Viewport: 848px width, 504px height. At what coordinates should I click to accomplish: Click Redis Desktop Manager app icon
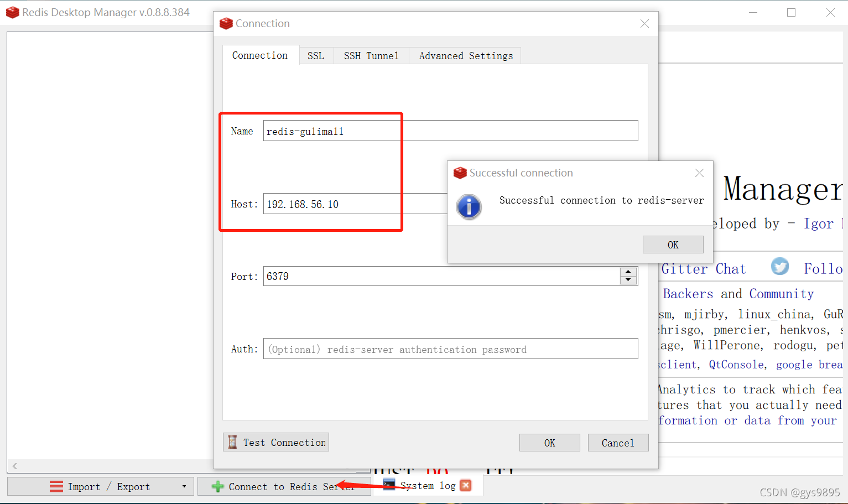pos(13,12)
